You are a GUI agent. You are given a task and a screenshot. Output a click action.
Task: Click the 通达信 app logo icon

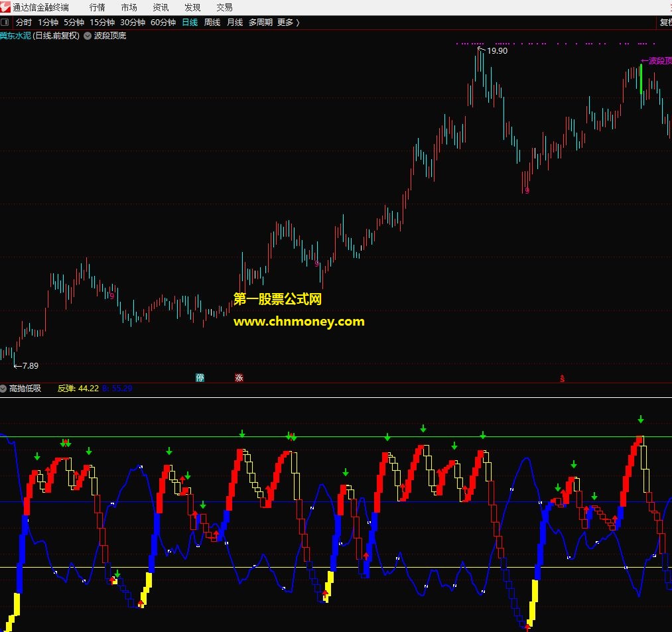[5, 7]
